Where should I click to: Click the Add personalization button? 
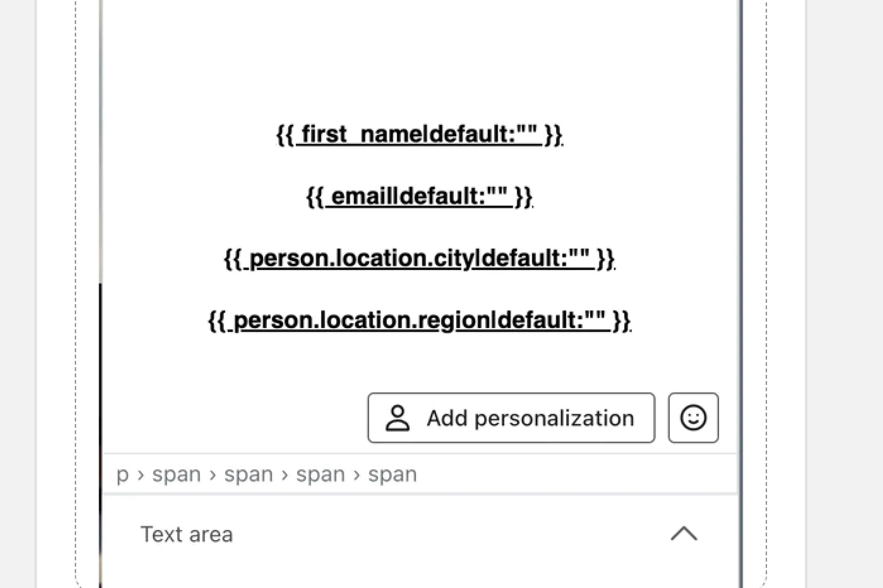[510, 418]
